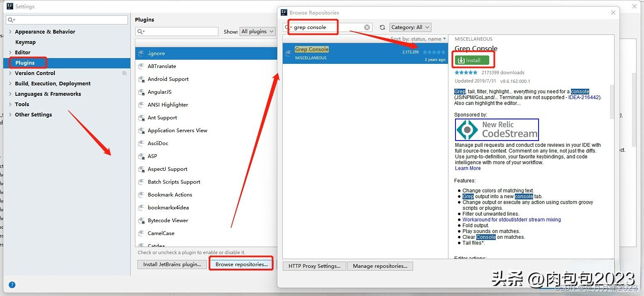Click the Install button for Grep Console
The width and height of the screenshot is (644, 296).
pyautogui.click(x=472, y=61)
